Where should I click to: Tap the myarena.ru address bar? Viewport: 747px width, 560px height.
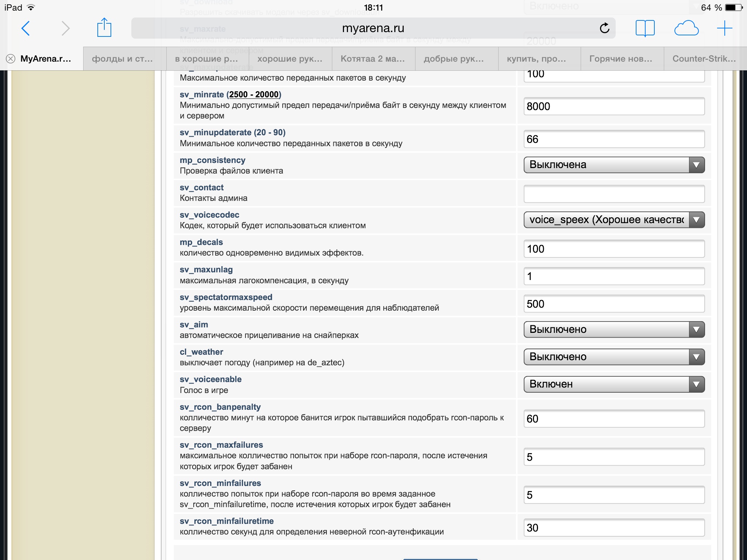tap(373, 28)
